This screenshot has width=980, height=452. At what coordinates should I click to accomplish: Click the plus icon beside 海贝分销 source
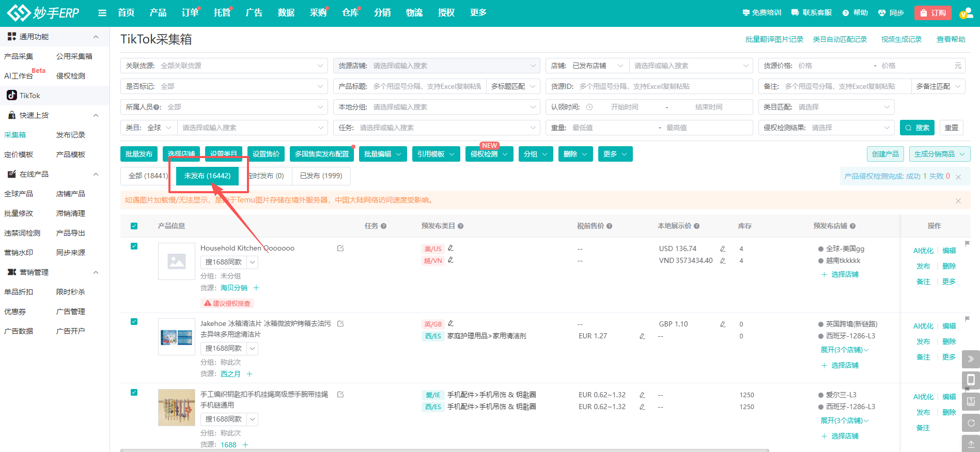click(256, 288)
